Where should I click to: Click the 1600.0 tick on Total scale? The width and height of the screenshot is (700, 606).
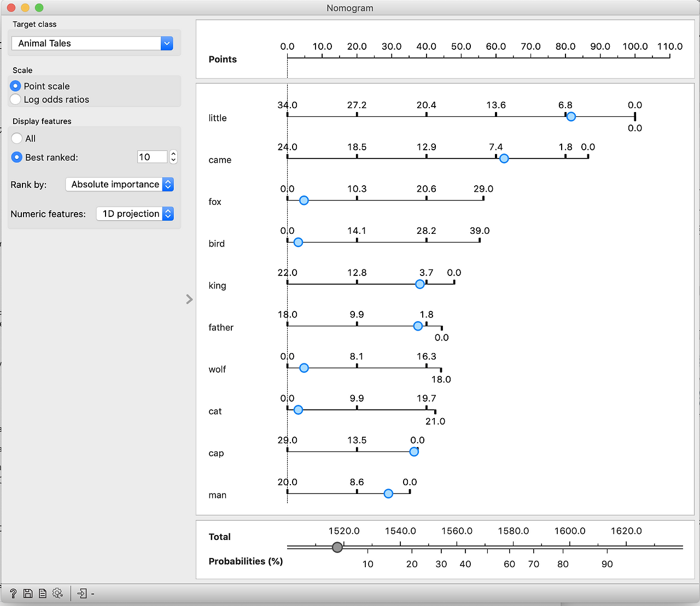(x=570, y=531)
